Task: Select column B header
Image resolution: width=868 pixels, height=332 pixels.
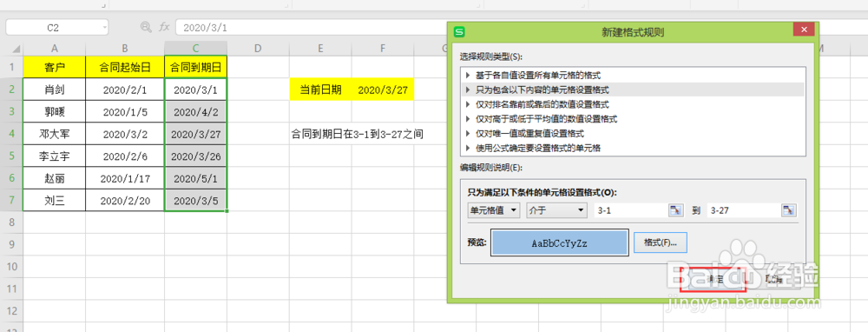Action: 125,49
